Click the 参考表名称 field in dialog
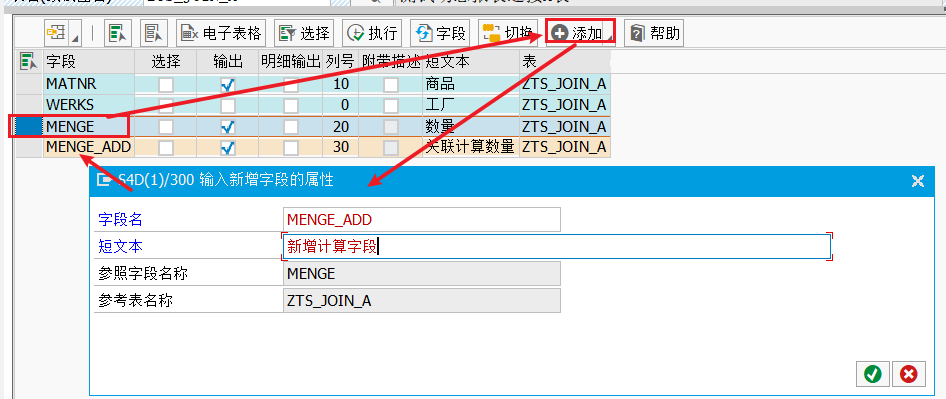Image resolution: width=946 pixels, height=399 pixels. click(x=422, y=301)
